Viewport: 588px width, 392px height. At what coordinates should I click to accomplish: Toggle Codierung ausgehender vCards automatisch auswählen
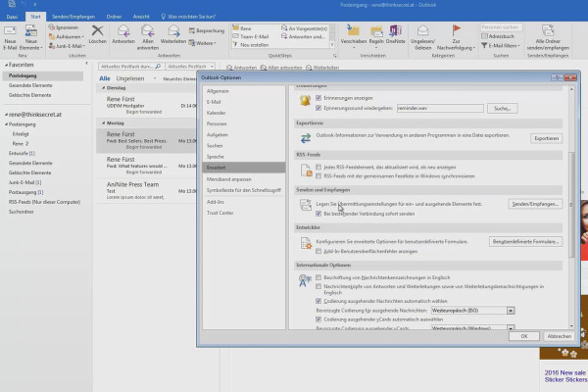click(318, 319)
